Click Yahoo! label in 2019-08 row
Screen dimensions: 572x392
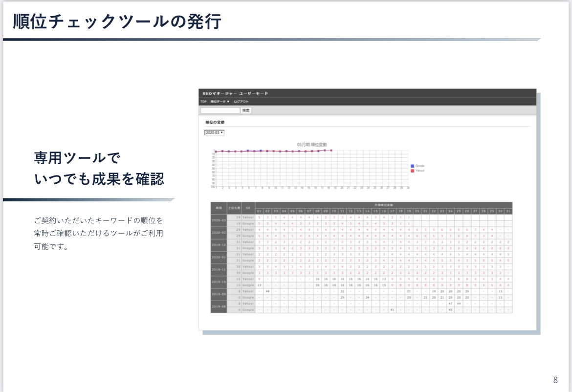(248, 304)
